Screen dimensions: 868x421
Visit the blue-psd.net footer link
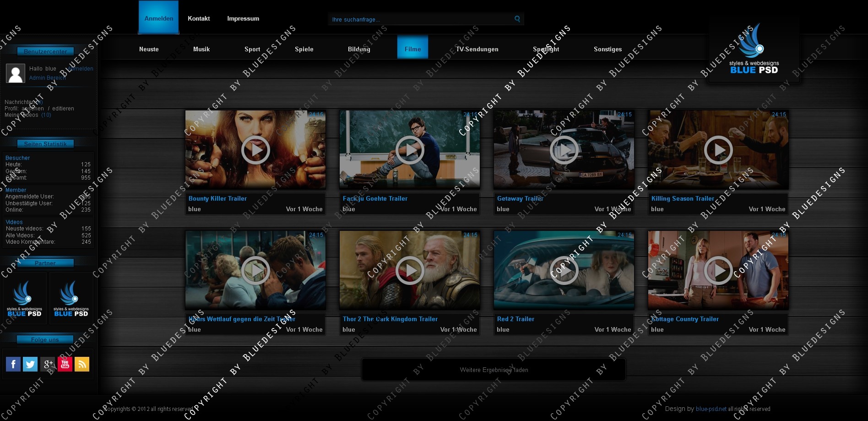coord(711,409)
